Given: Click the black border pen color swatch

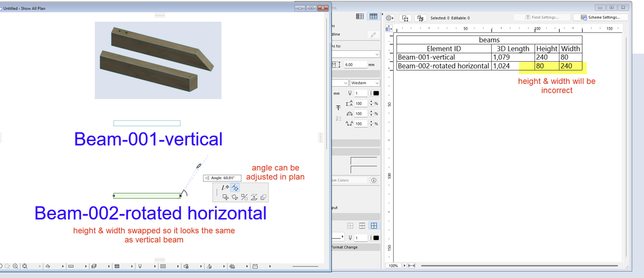Looking at the screenshot, I should 376,238.
